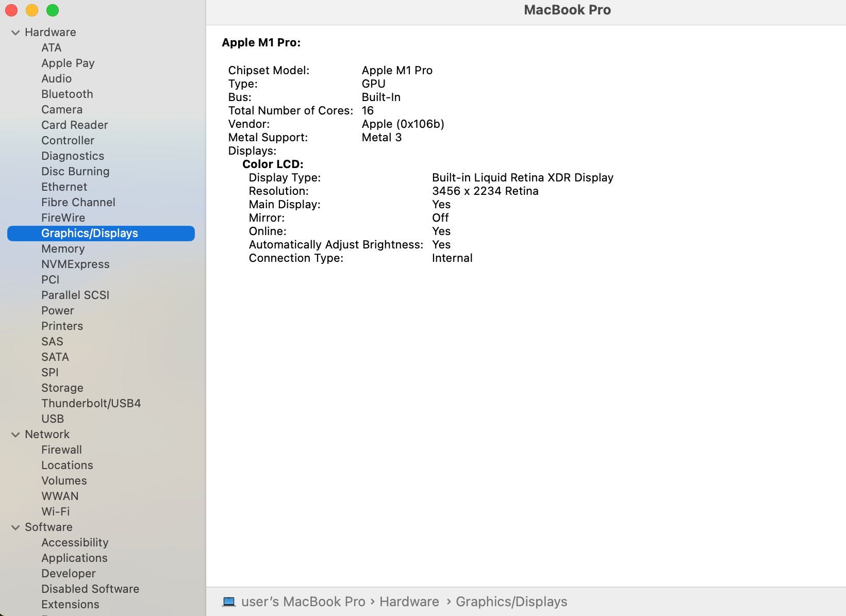Image resolution: width=846 pixels, height=616 pixels.
Task: Select SPI entry
Action: coord(50,372)
